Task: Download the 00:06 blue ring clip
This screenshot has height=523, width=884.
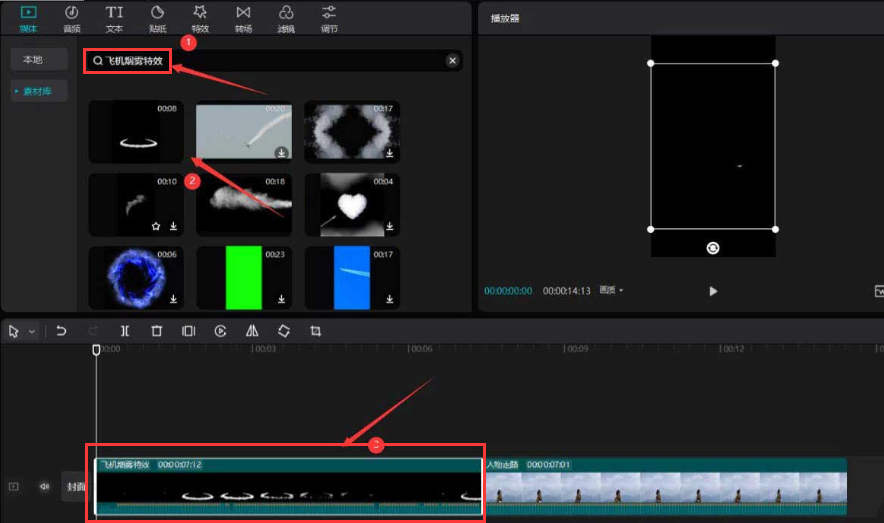Action: point(174,299)
